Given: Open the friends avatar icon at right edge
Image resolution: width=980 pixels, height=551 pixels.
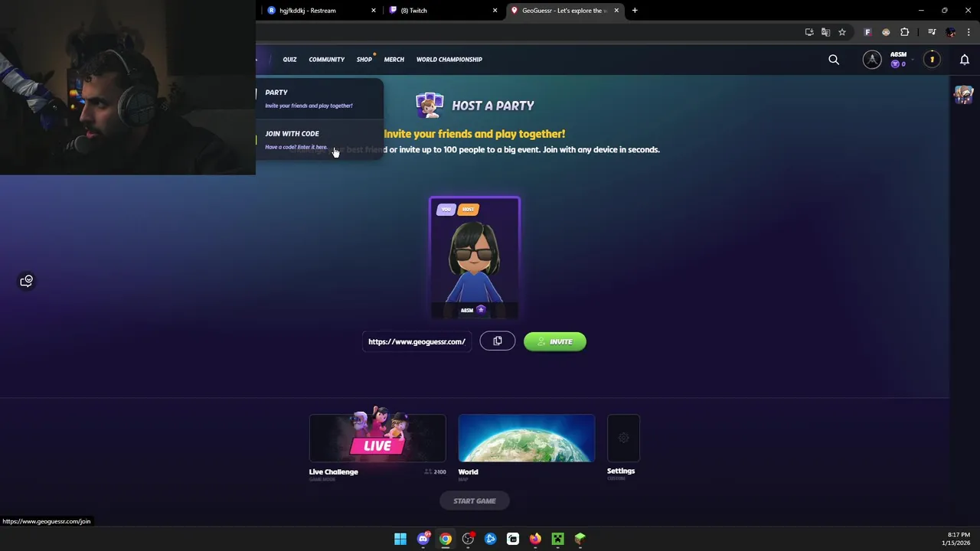Looking at the screenshot, I should pos(963,95).
